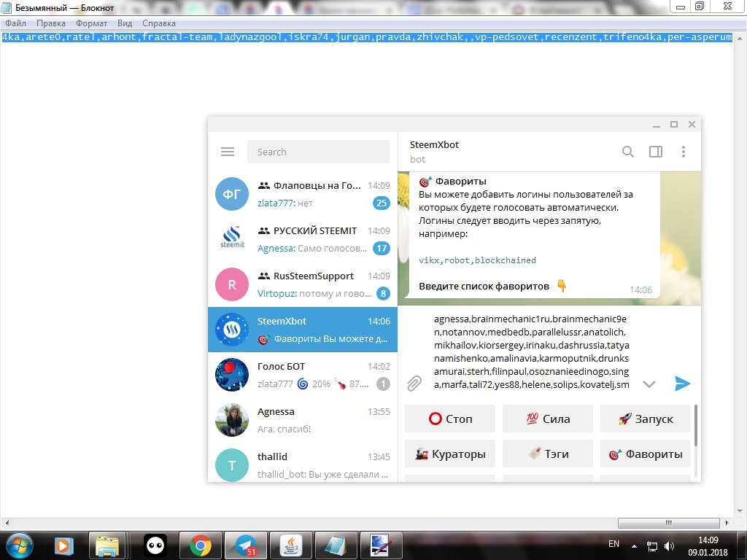Click the unread badge showing 17
Screen dimensions: 747x560
[x=381, y=249]
